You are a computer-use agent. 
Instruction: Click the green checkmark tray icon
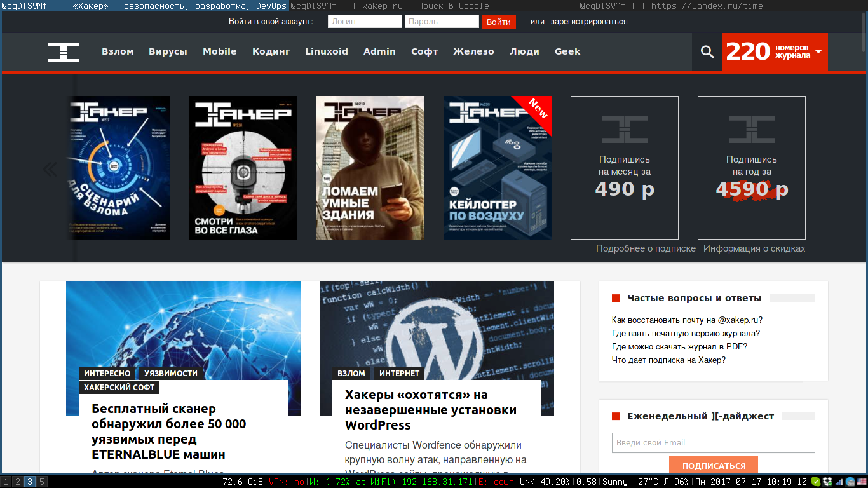(816, 482)
